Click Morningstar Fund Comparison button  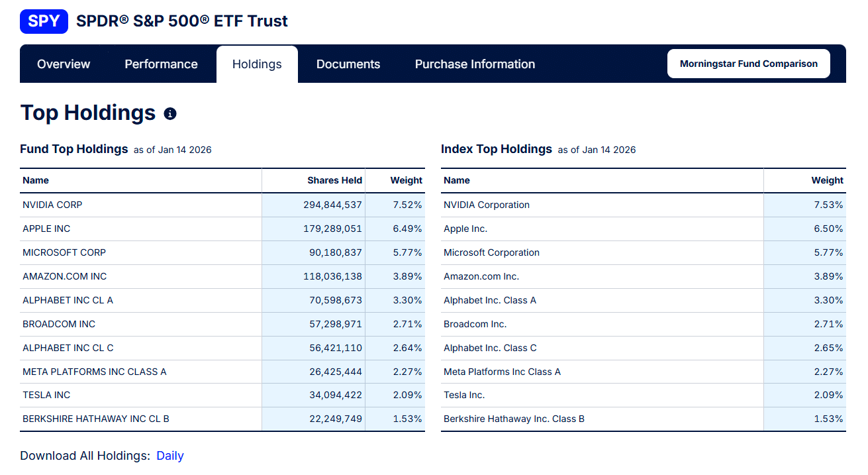(x=748, y=64)
